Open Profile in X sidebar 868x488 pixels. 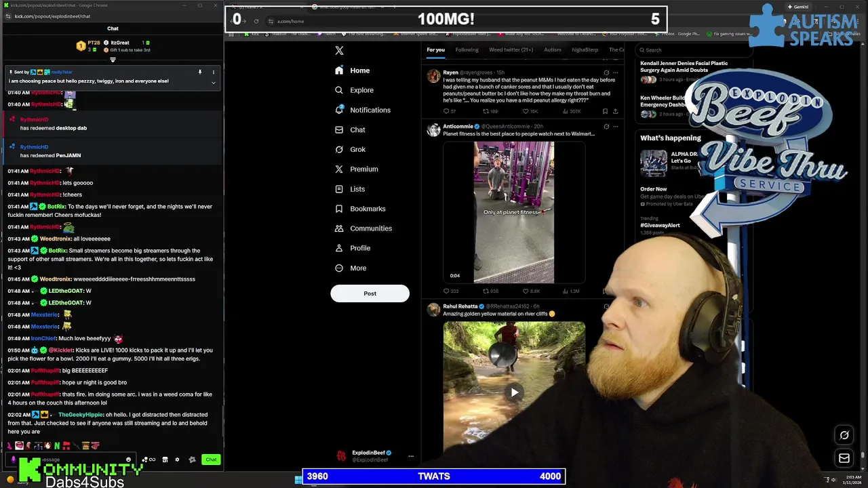[352, 248]
